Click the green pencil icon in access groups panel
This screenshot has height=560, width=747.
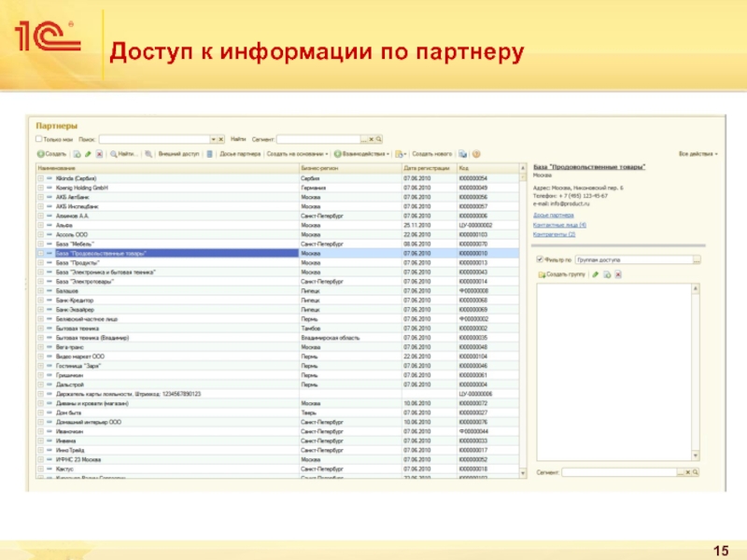(594, 275)
